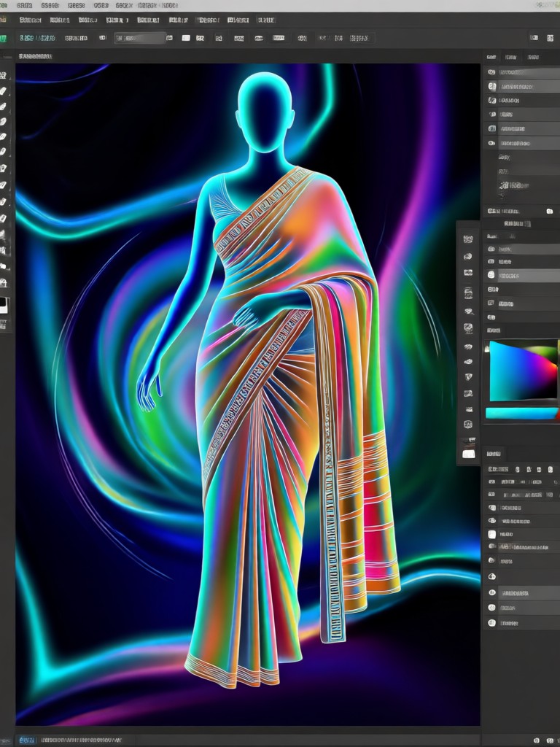Select the document tab above the canvas
Screen dimensions: 560x747
click(x=35, y=56)
